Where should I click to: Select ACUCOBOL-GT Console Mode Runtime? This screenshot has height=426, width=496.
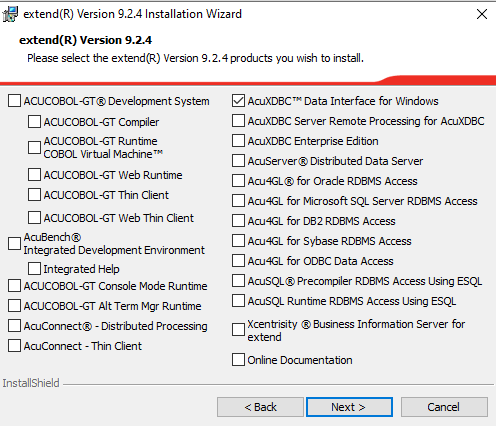(14, 286)
